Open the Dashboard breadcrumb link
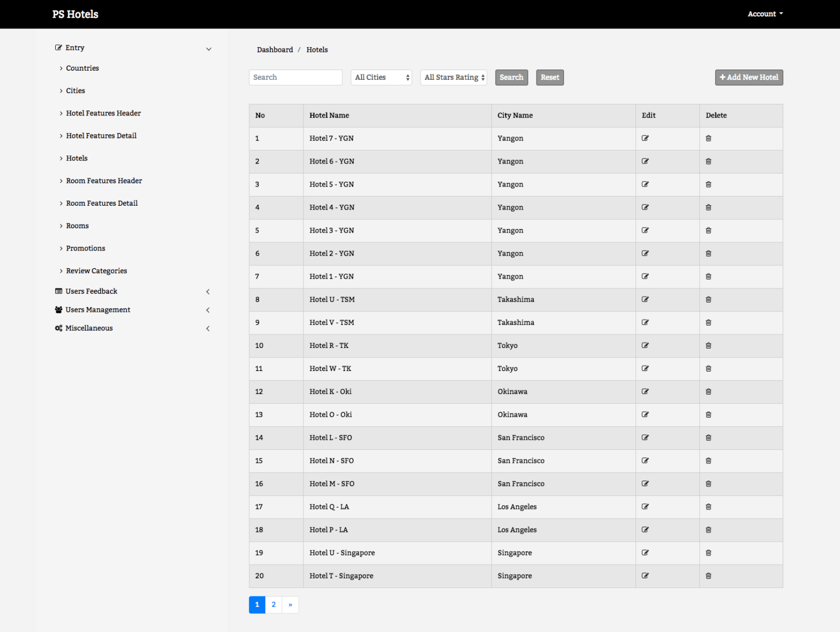This screenshot has width=840, height=632. 275,49
